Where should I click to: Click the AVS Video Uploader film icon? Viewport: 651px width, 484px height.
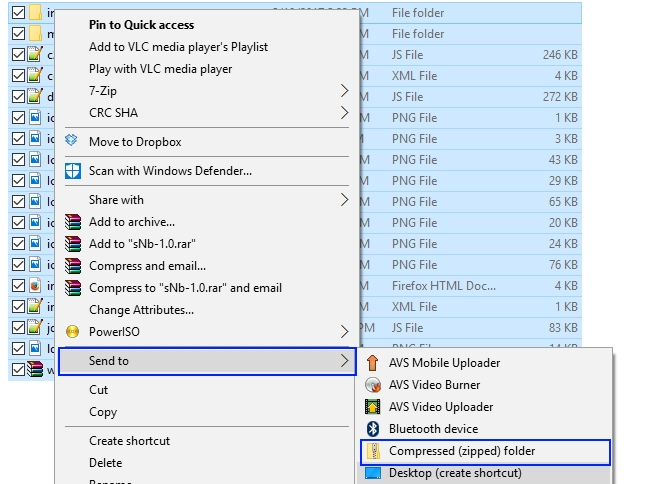(372, 407)
